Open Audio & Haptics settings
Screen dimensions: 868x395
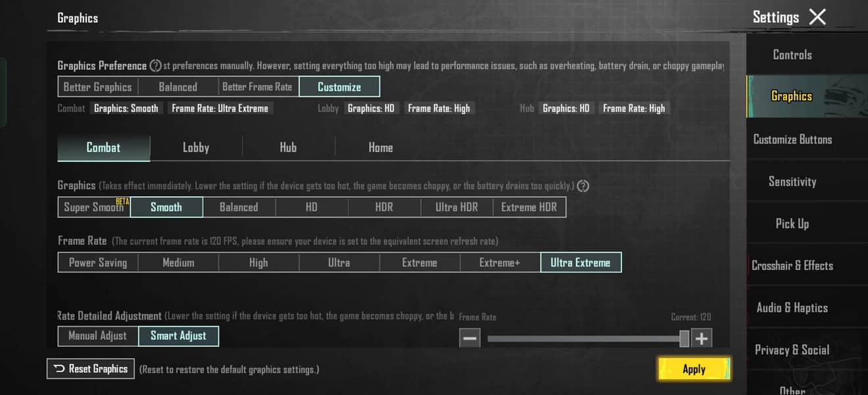coord(792,308)
